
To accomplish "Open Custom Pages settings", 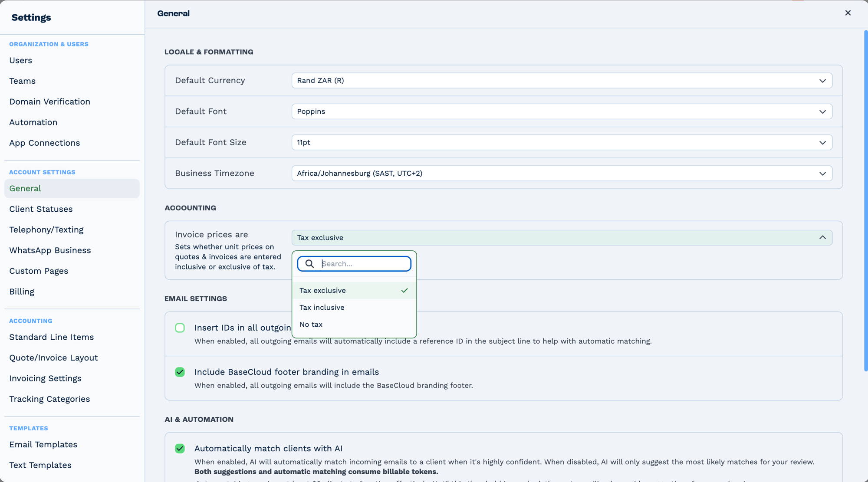I will tap(72, 271).
